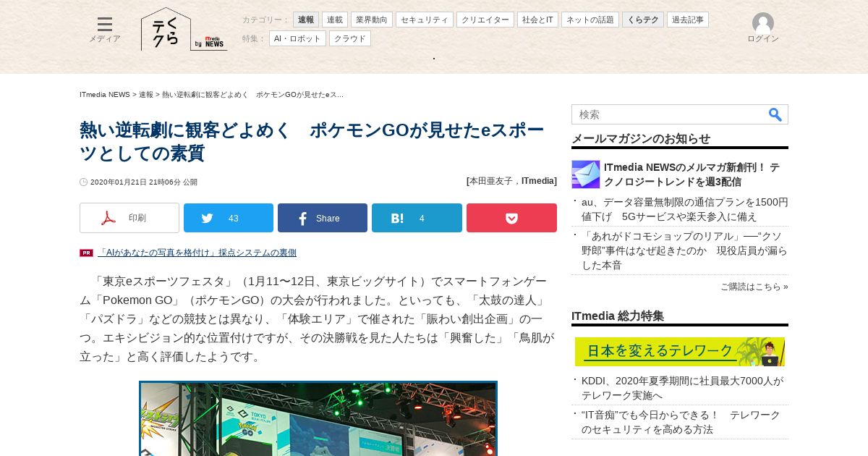Click the 速報 breadcrumb link

pos(146,95)
